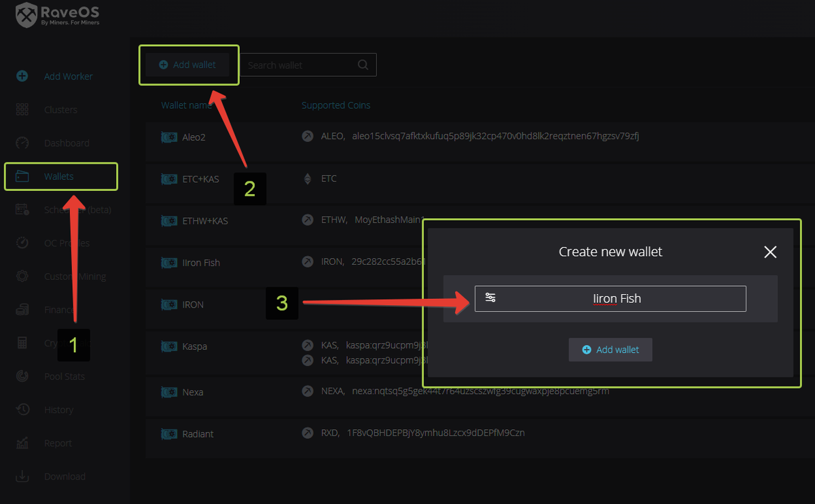The image size is (815, 504).
Task: Open Dashboard in the sidebar
Action: (67, 143)
